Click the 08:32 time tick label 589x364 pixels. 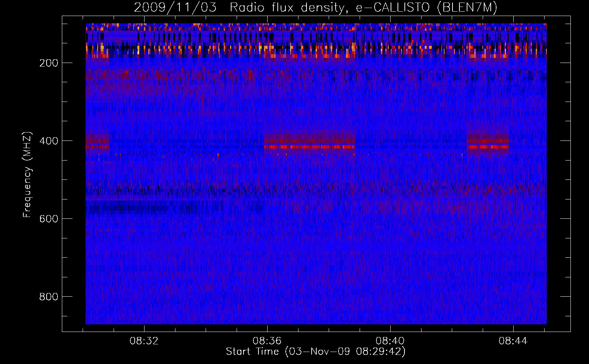point(144,341)
